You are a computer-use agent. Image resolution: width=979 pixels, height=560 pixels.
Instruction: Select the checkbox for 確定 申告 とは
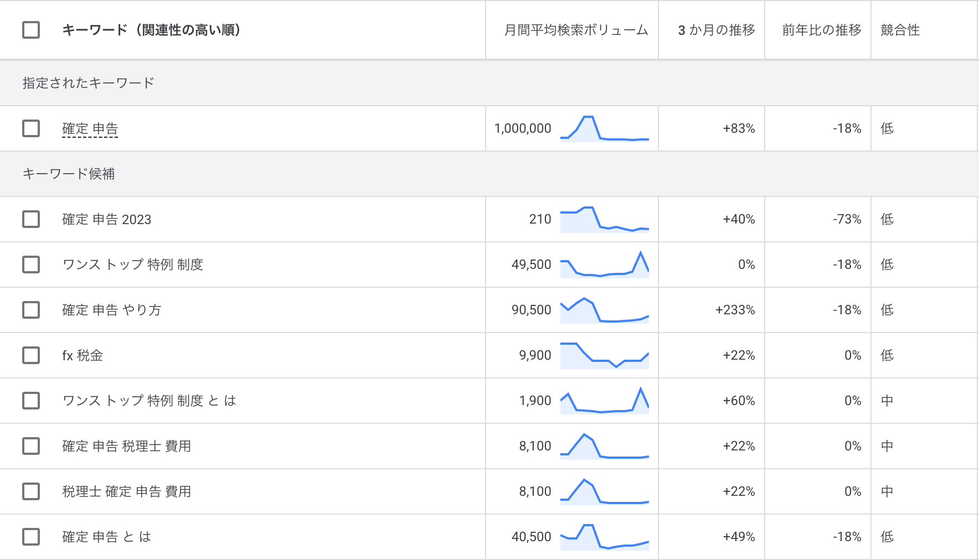point(31,536)
